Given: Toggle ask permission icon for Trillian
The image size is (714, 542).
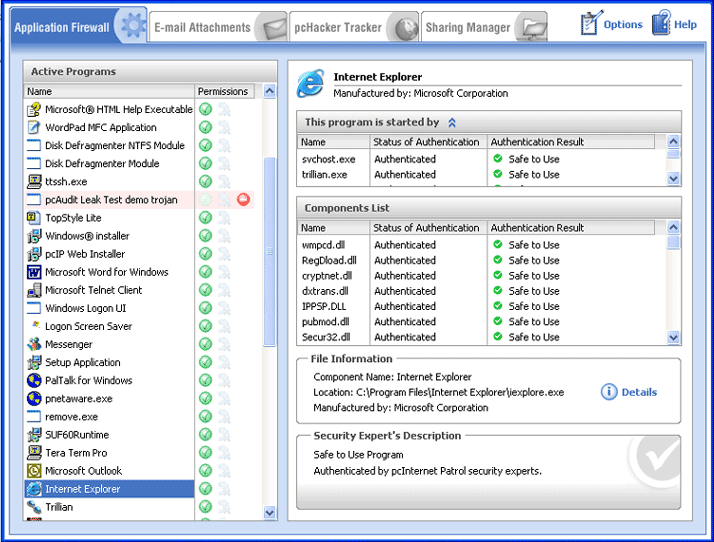Looking at the screenshot, I should 224,507.
